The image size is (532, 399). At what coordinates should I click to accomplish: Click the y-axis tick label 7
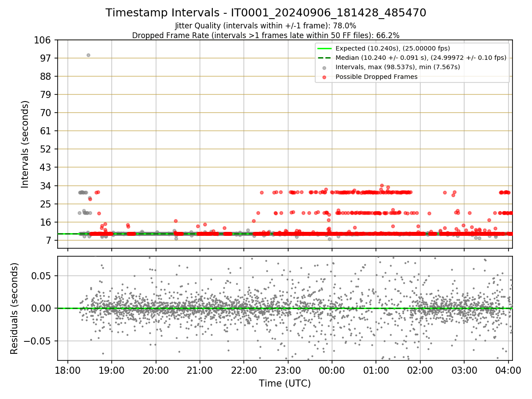[50, 240]
